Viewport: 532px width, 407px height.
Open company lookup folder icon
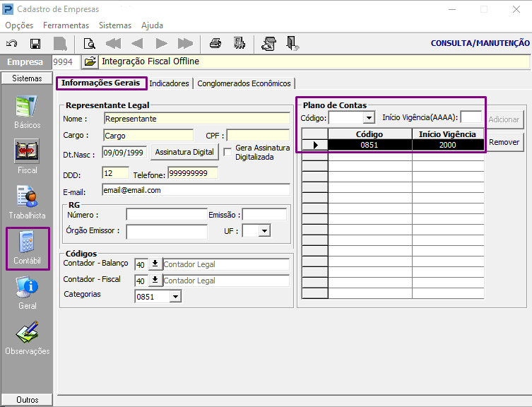pos(90,61)
